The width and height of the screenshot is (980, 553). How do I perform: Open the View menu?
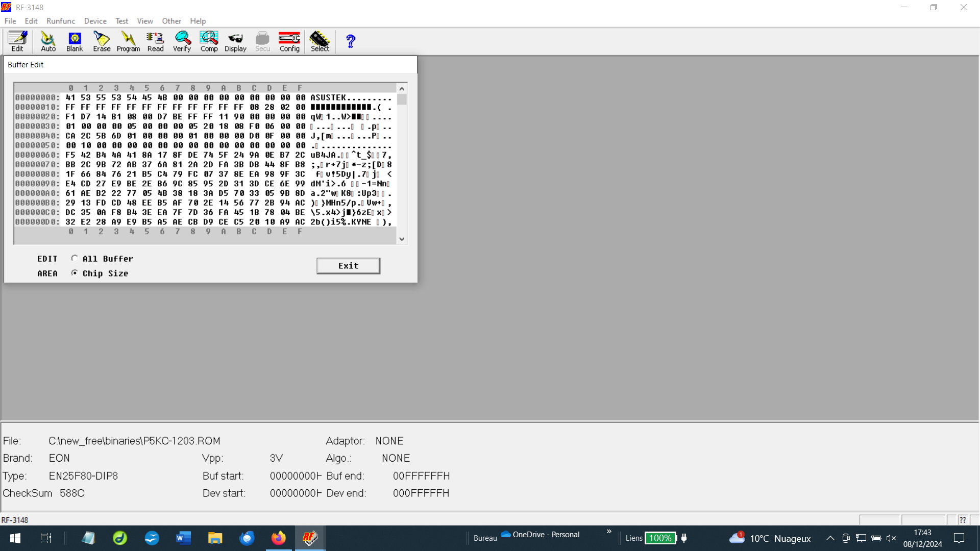pyautogui.click(x=145, y=21)
